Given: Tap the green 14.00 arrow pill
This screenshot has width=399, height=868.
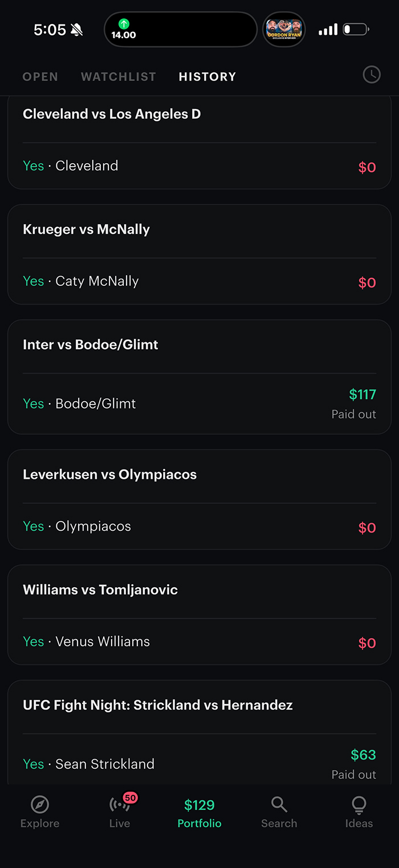Looking at the screenshot, I should point(124,29).
